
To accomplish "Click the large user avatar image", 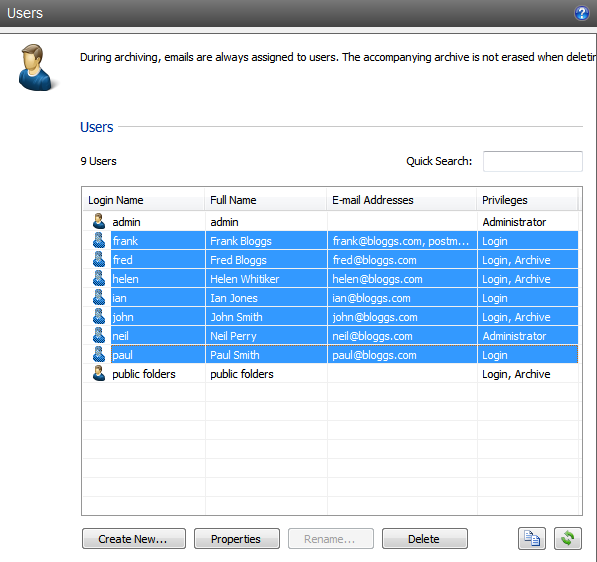I will 35,67.
